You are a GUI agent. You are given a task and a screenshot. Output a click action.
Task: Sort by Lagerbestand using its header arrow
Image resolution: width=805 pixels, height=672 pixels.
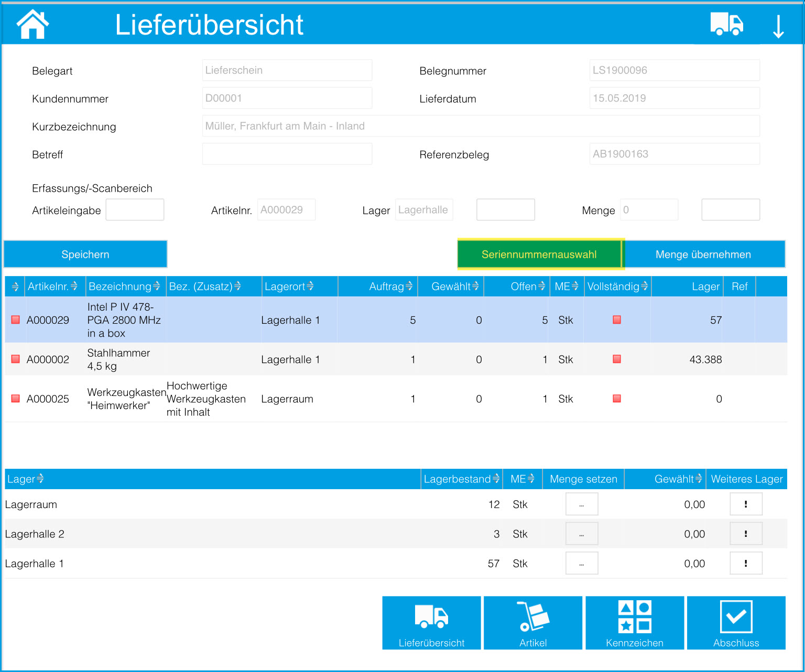click(x=496, y=479)
